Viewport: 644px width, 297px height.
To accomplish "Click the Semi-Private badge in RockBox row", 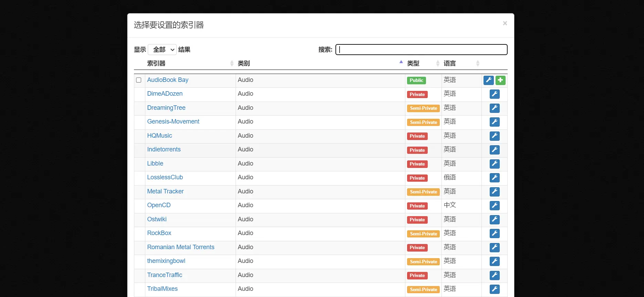I will point(423,234).
